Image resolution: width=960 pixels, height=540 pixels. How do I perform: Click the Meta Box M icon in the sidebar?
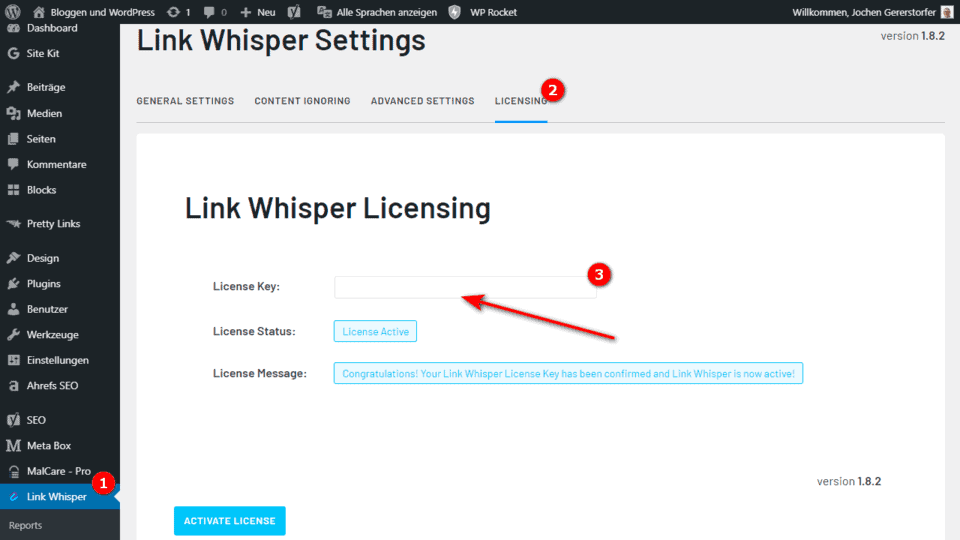[13, 446]
